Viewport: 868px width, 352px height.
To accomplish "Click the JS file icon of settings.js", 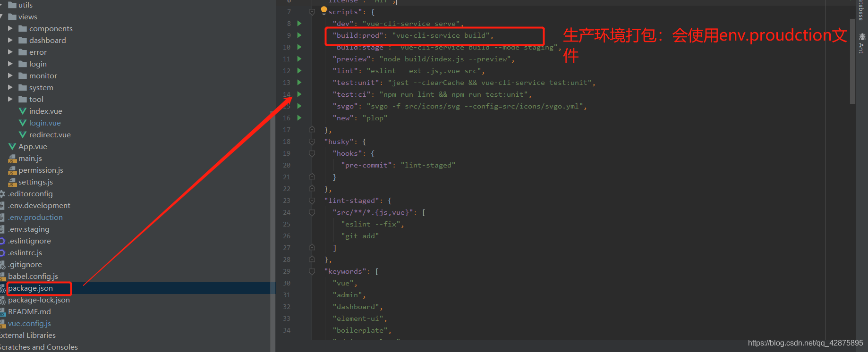I will (x=12, y=182).
